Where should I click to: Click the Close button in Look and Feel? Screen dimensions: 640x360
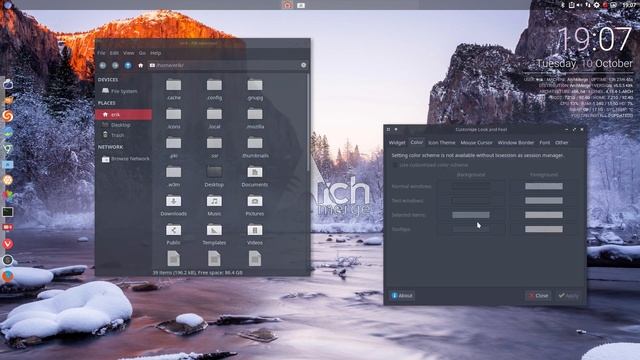coord(538,296)
